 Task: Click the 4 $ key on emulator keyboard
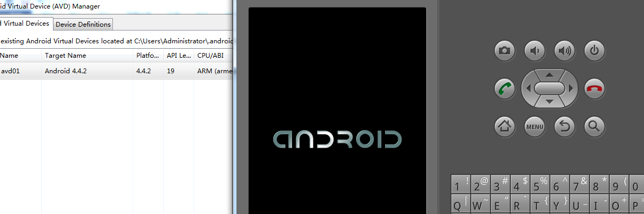(520, 185)
